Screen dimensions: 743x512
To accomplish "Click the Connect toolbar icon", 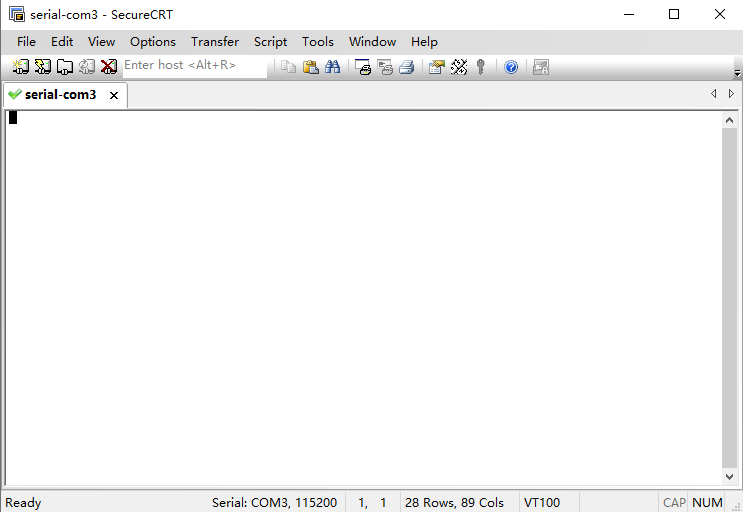I will coord(20,67).
